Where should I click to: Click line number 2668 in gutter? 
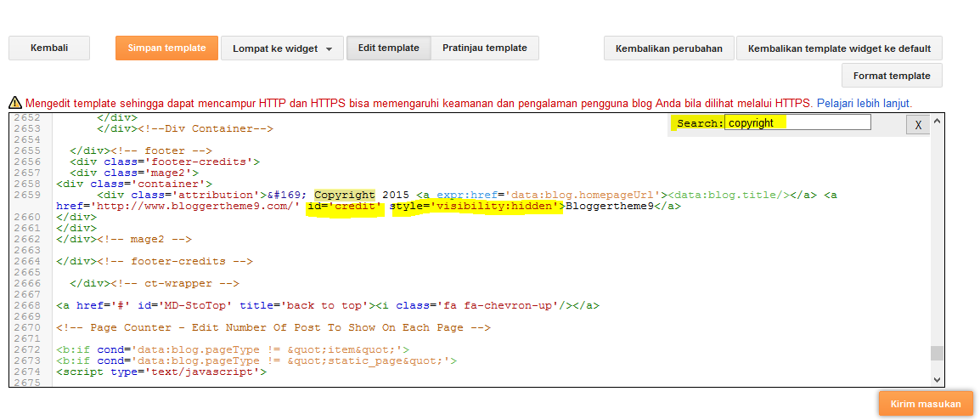point(27,305)
